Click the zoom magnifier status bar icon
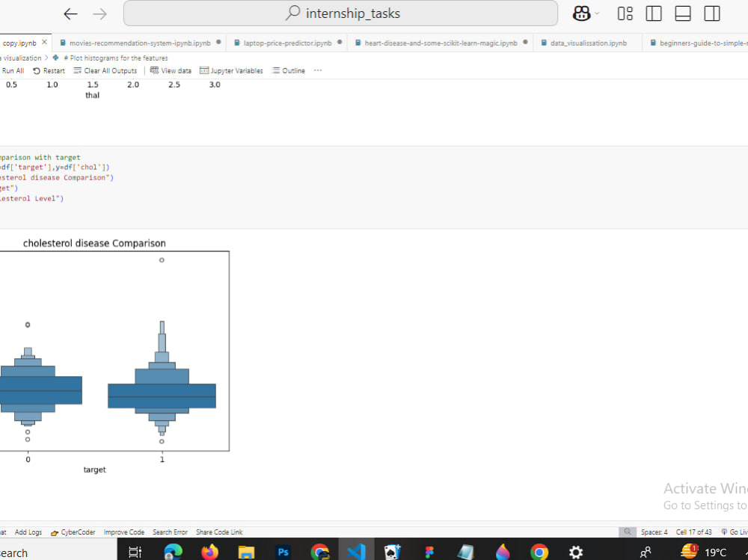The height and width of the screenshot is (560, 748). pos(628,532)
